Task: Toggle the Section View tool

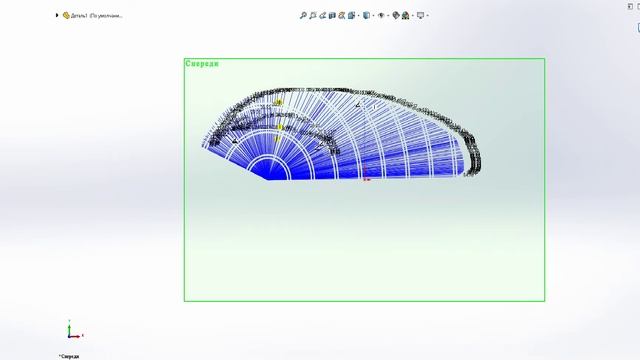Action: 332,16
